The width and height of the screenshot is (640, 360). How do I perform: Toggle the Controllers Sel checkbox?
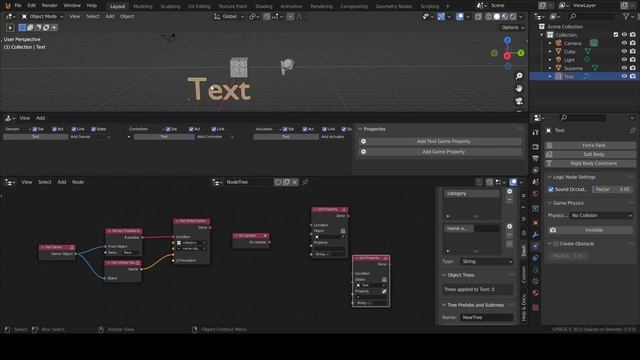(168, 129)
